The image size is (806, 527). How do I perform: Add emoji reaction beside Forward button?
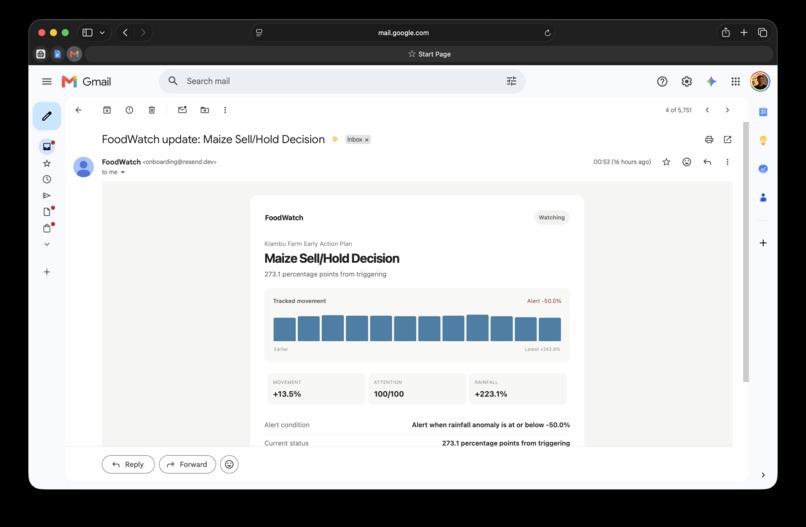tap(229, 464)
